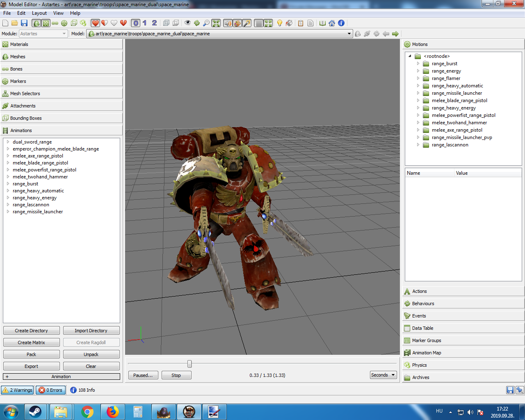Click the Import Directory button
The height and width of the screenshot is (420, 525).
(91, 331)
